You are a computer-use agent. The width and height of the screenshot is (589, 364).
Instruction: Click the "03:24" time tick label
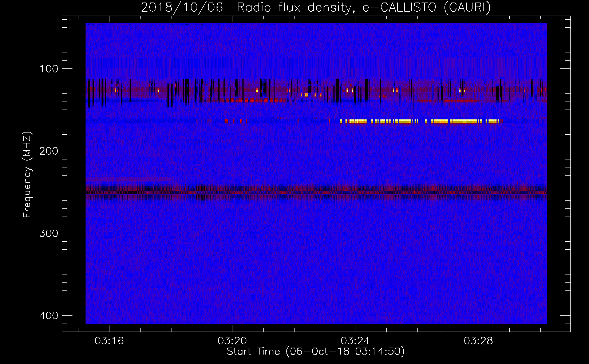coord(355,341)
